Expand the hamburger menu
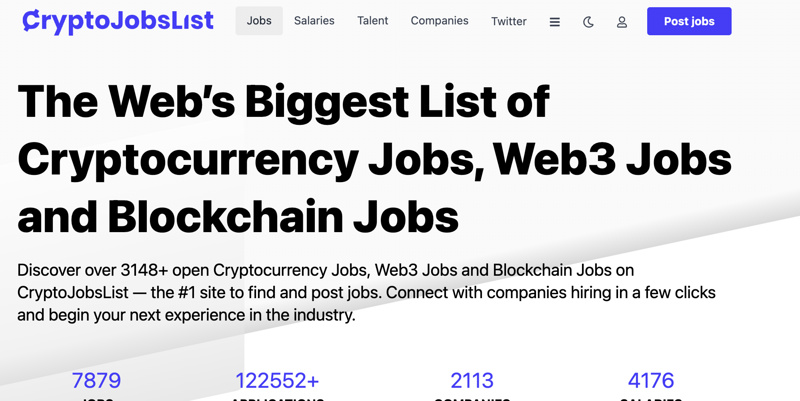The height and width of the screenshot is (401, 800). (555, 21)
